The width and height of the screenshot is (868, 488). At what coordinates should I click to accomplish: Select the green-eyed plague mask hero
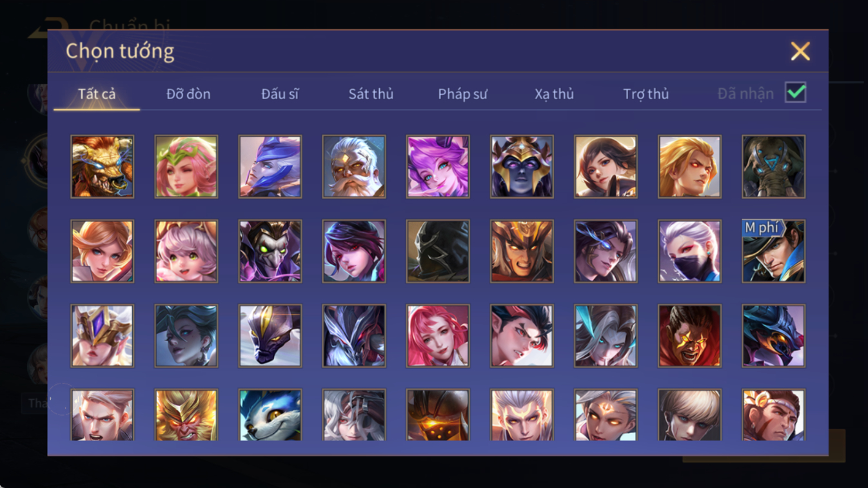(x=270, y=251)
